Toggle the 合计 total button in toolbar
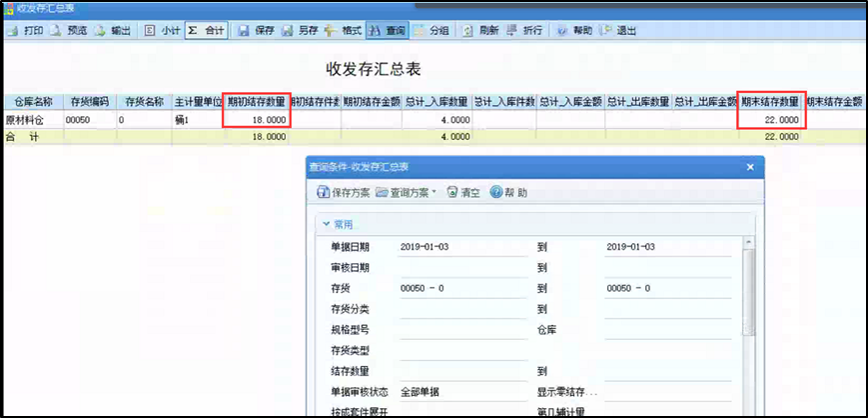Screen dimensions: 868x418 coord(206,31)
